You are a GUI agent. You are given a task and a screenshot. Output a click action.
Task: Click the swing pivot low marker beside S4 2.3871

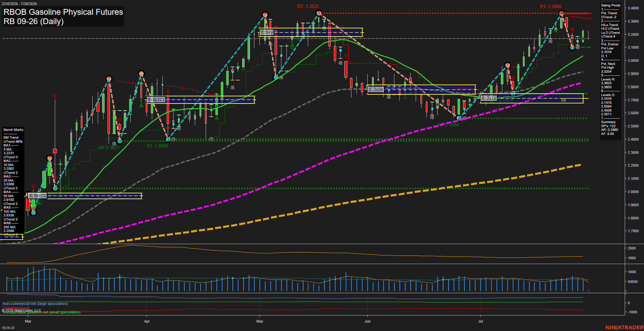[x=120, y=141]
